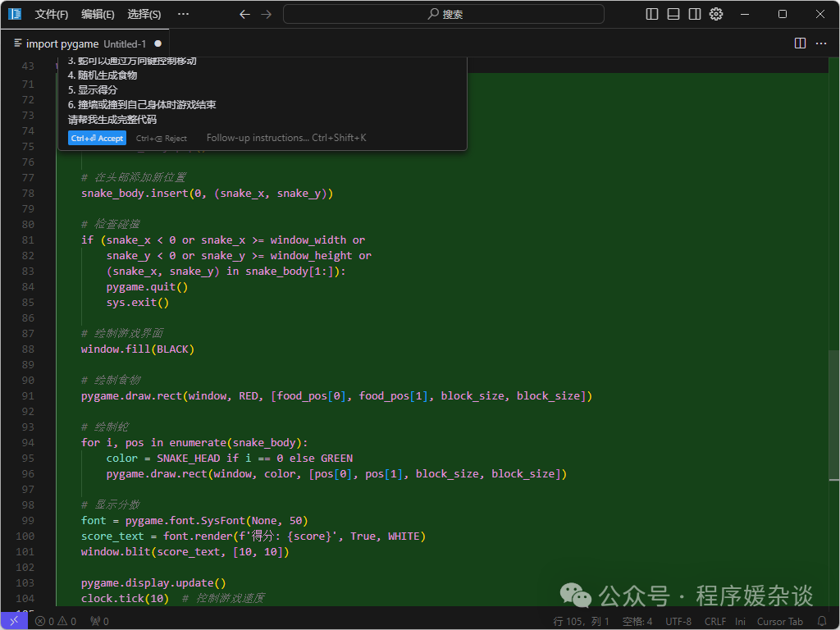The width and height of the screenshot is (840, 630).
Task: Accept the generated code with Ctrl+⏎ Accept
Action: pos(97,139)
